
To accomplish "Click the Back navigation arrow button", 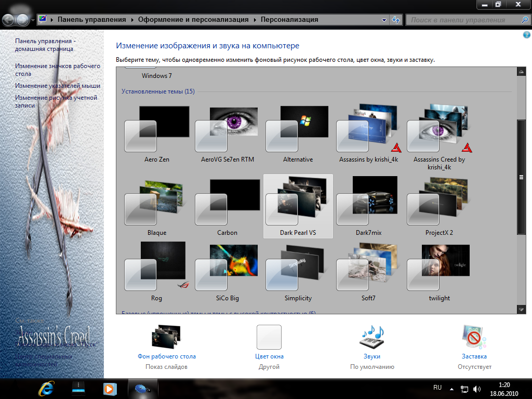I will pos(8,20).
